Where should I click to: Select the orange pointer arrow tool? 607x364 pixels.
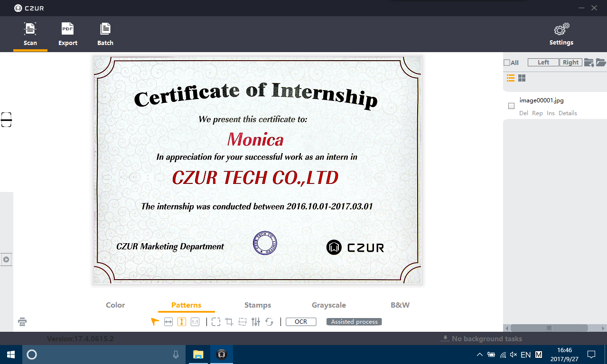pyautogui.click(x=155, y=322)
